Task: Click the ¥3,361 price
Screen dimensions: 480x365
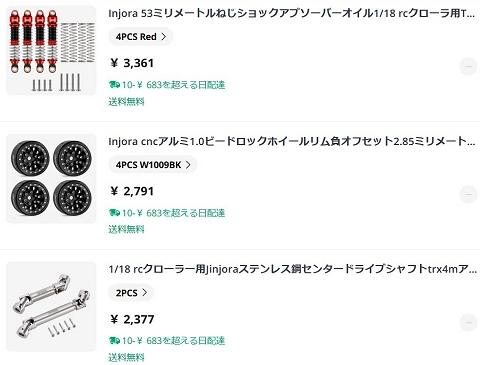Action: click(x=132, y=63)
